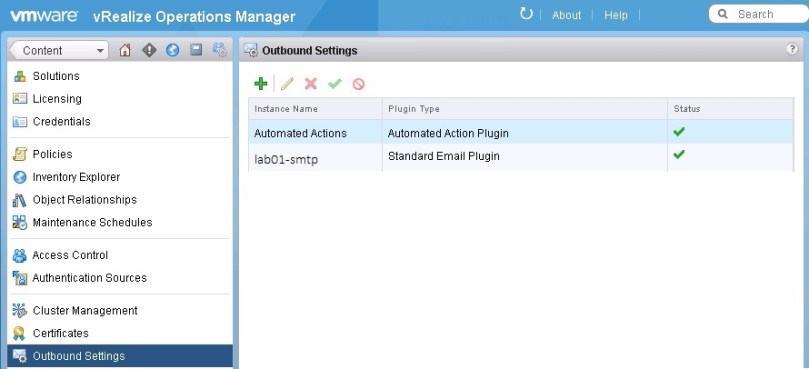Screen dimensions: 809x369
Task: Click the Credentials icon
Action: click(x=20, y=122)
